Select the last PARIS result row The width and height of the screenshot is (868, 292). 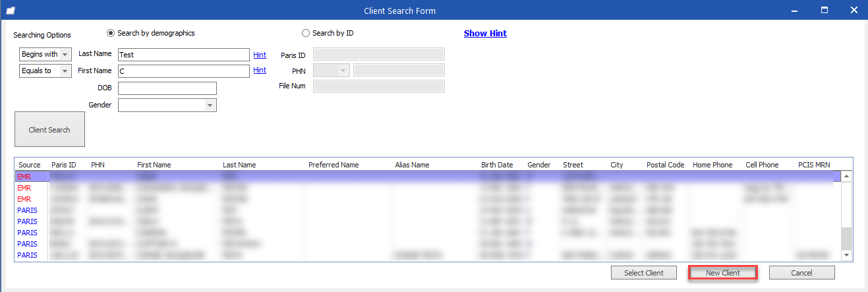[428, 255]
